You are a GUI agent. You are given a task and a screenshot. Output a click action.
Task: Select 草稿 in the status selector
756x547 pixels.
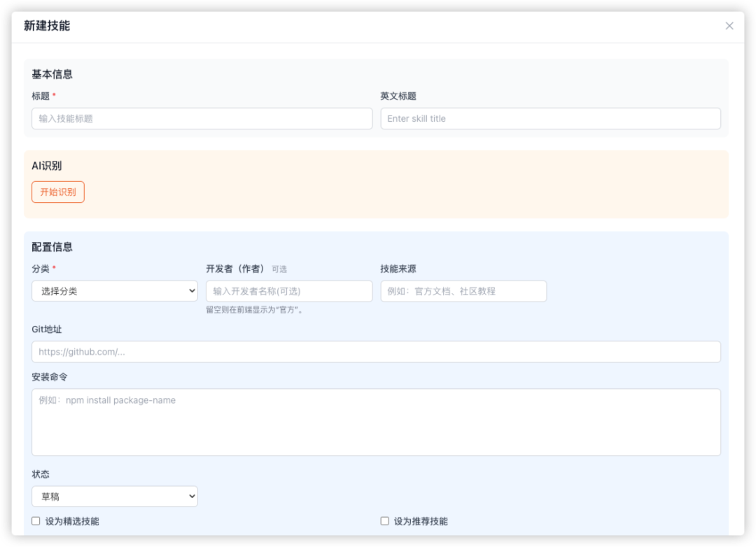click(x=114, y=496)
